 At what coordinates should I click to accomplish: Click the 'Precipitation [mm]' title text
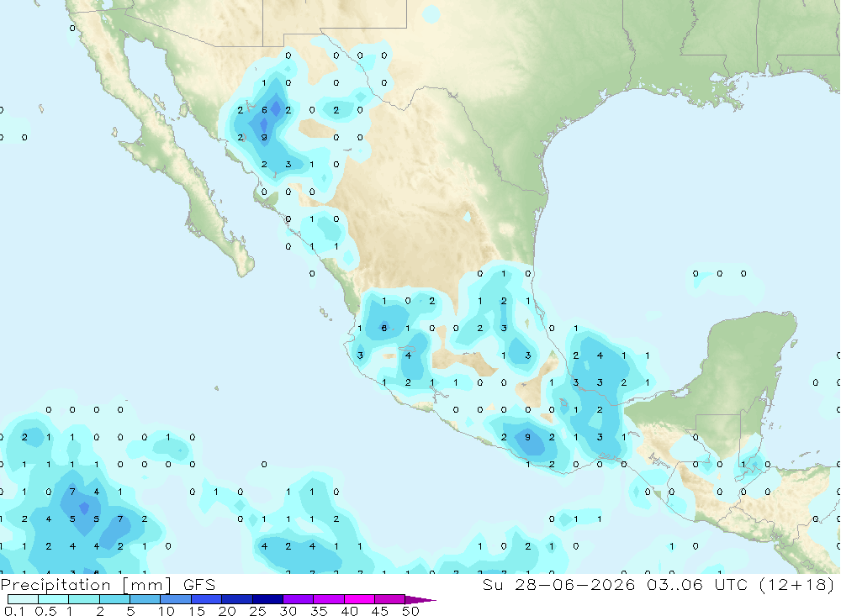(86, 585)
